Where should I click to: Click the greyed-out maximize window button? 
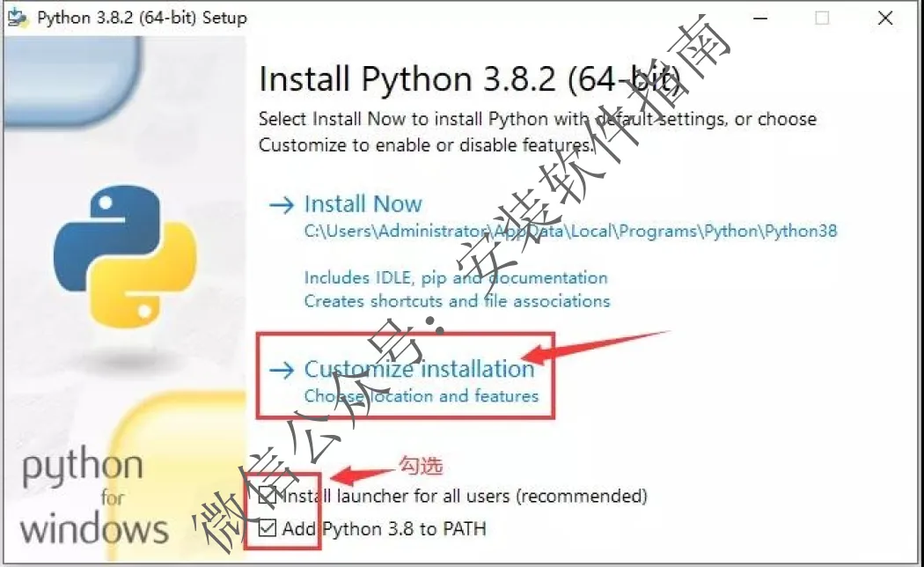coord(822,18)
